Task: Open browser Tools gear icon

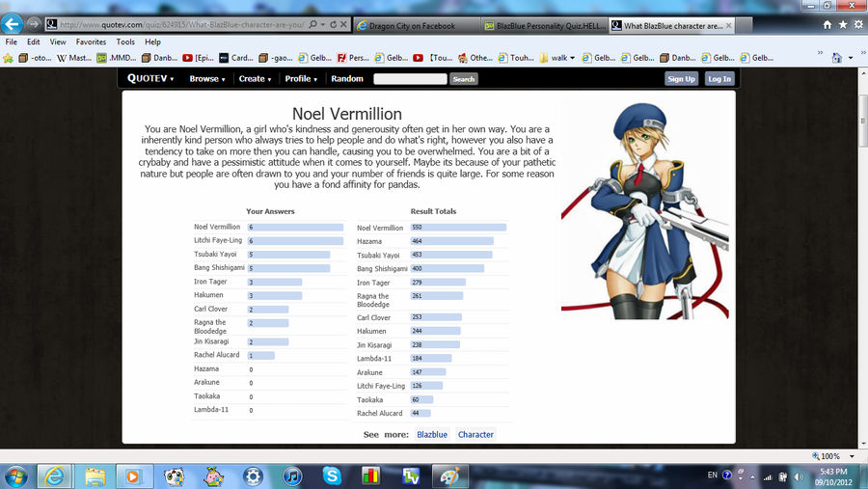Action: pos(858,24)
